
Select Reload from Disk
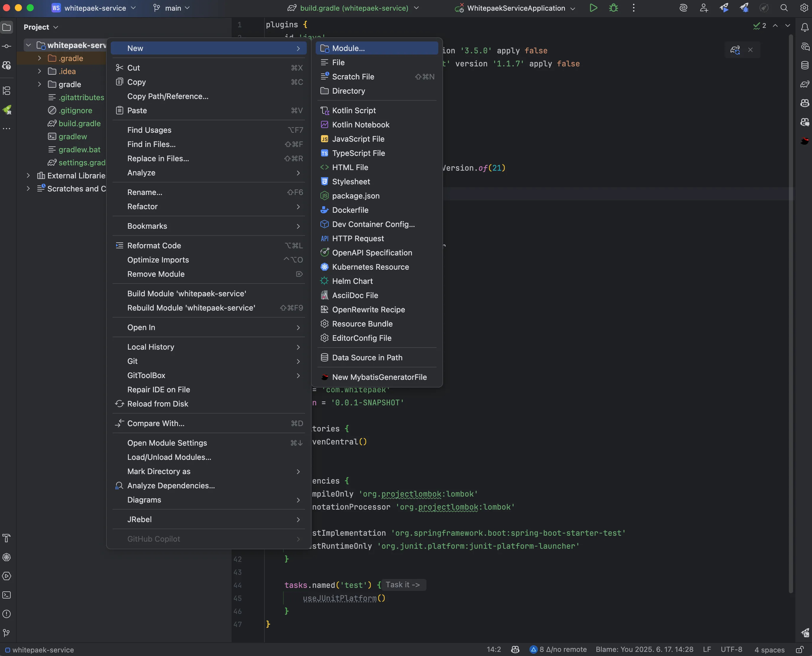click(x=209, y=404)
